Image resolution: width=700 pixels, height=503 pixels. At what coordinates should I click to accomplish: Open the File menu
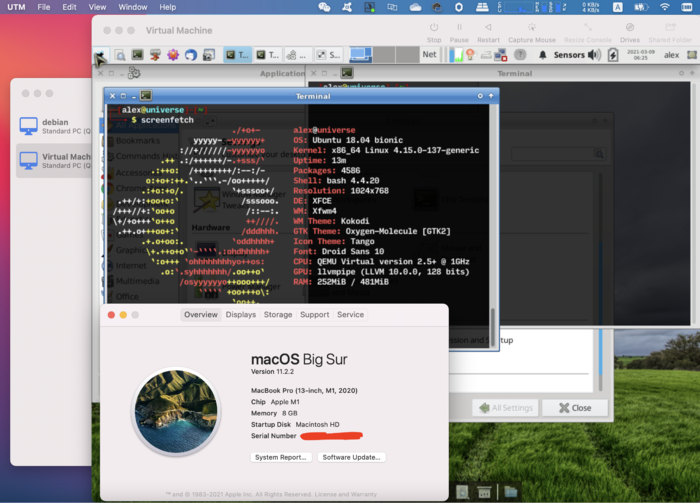(44, 7)
